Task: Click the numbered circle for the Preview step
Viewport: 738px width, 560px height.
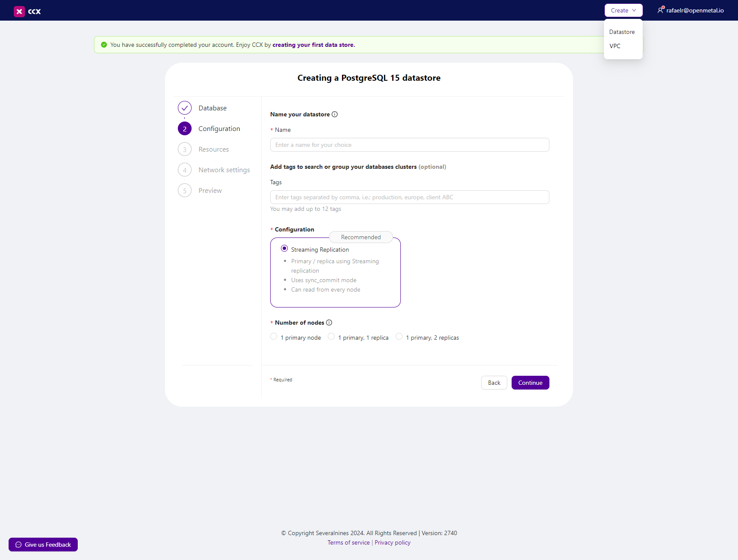Action: (184, 190)
